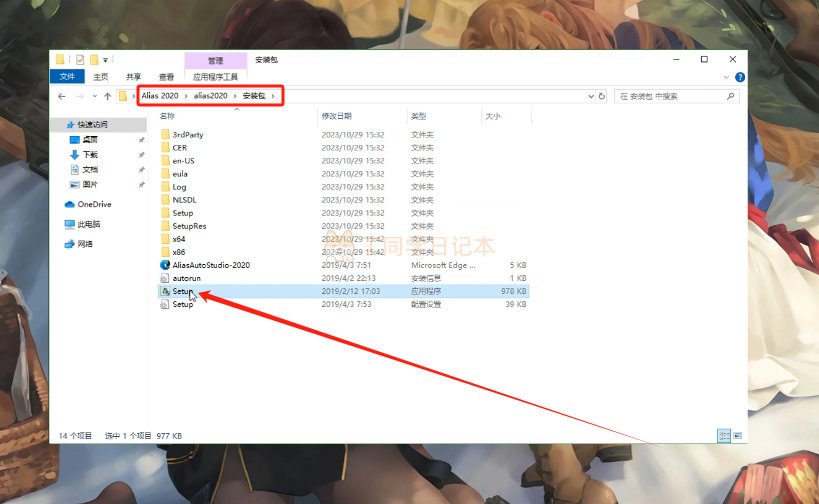Maximize the Explorer window
Image resolution: width=819 pixels, height=504 pixels.
[704, 60]
